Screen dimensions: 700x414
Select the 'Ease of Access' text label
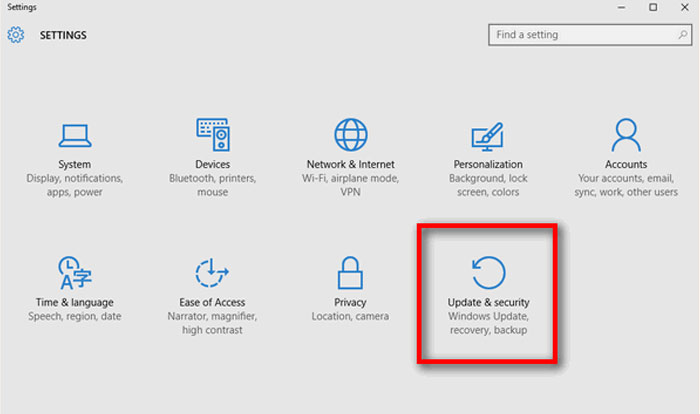pos(212,302)
